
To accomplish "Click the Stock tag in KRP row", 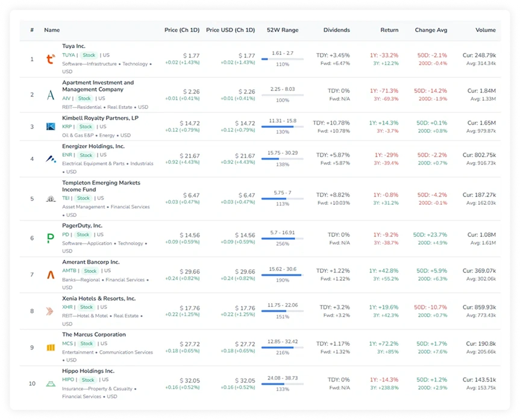I will (86, 127).
